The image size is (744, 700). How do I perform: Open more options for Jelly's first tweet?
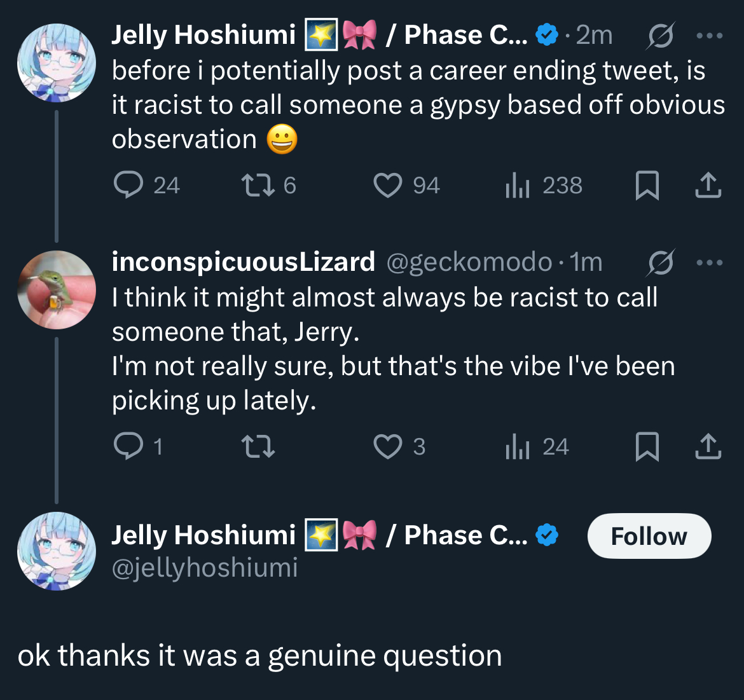[x=710, y=36]
